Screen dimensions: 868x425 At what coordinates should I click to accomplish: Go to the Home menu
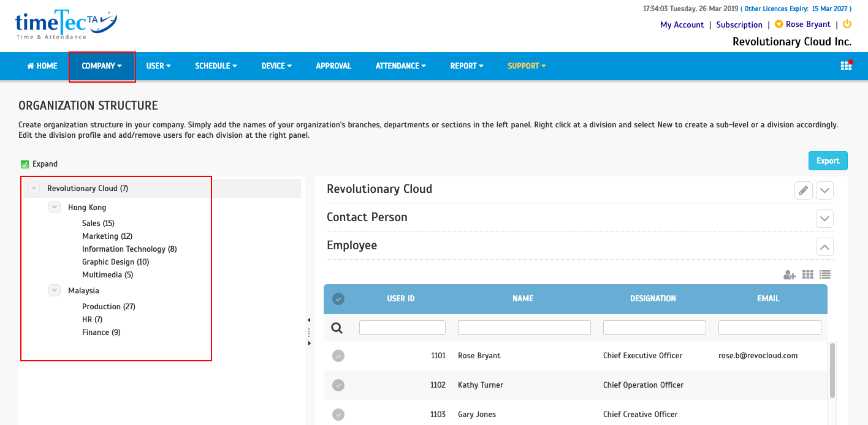[x=42, y=66]
